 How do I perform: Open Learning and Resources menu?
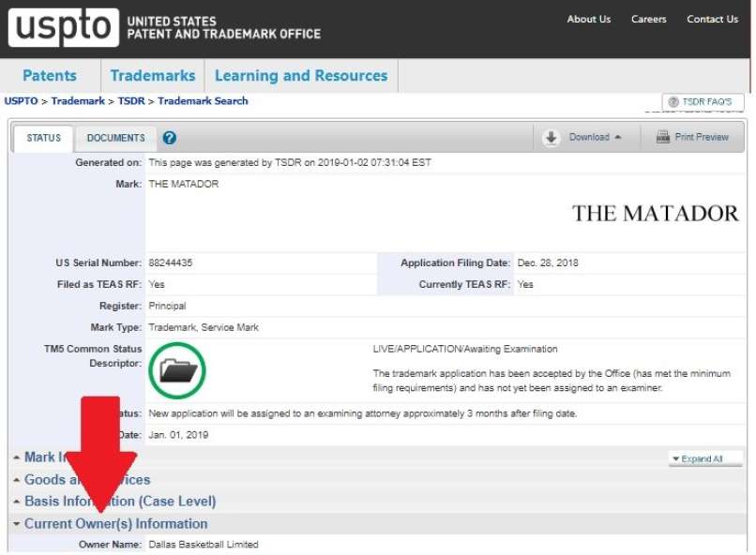click(x=301, y=76)
